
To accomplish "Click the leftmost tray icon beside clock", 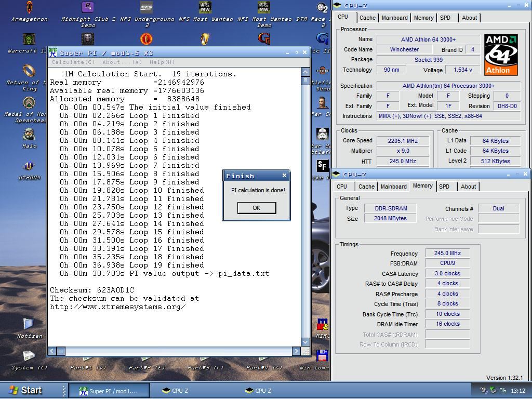I will (484, 391).
